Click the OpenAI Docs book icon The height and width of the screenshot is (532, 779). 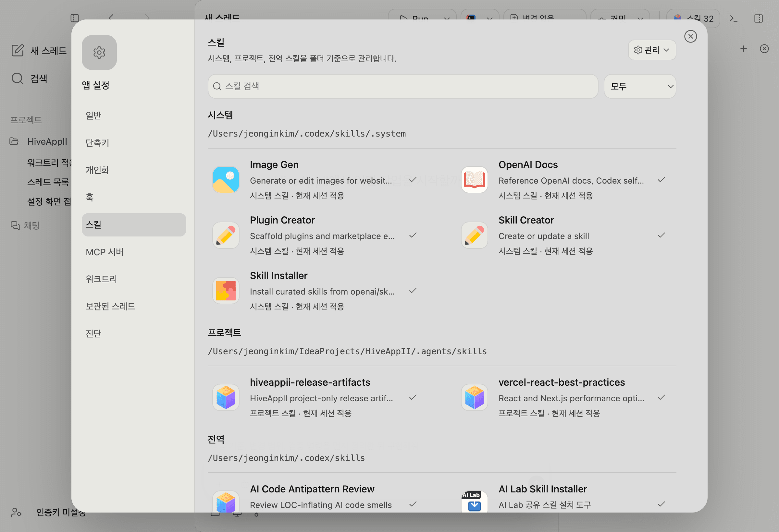click(x=474, y=180)
